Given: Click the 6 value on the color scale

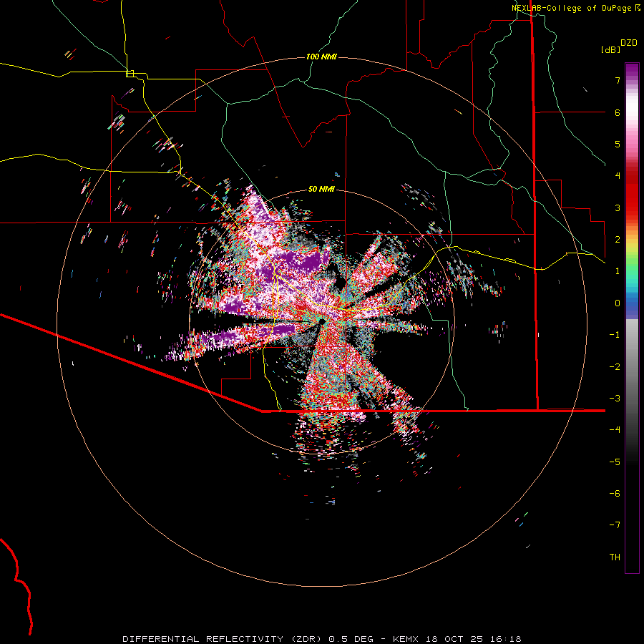Looking at the screenshot, I should 618,112.
